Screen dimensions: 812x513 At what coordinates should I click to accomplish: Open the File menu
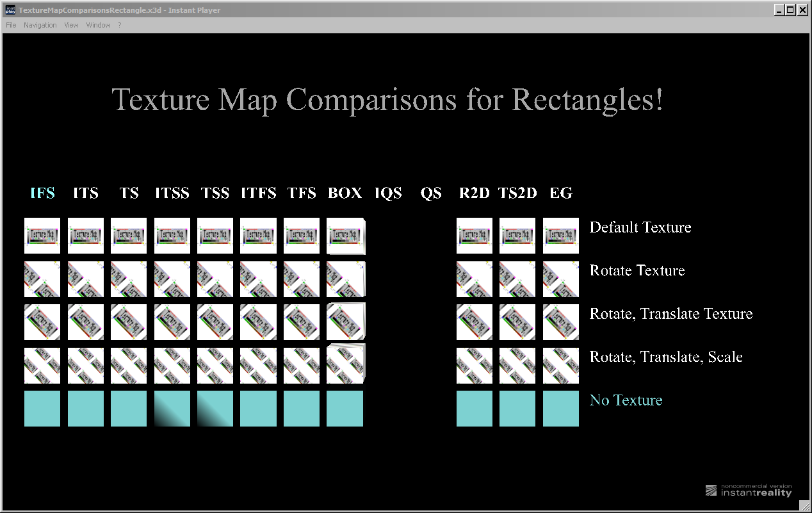pyautogui.click(x=11, y=25)
